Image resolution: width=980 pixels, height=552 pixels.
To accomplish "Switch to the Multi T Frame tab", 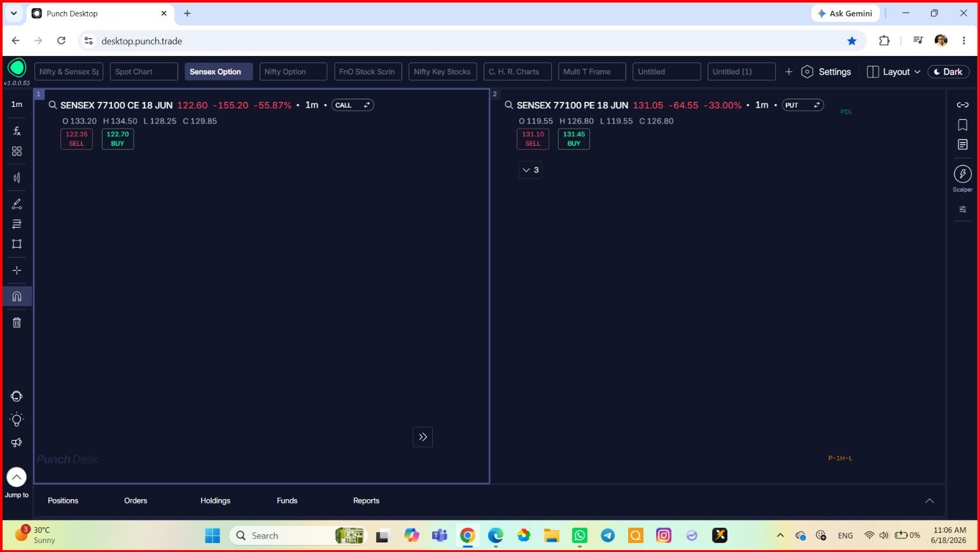I will coord(592,72).
